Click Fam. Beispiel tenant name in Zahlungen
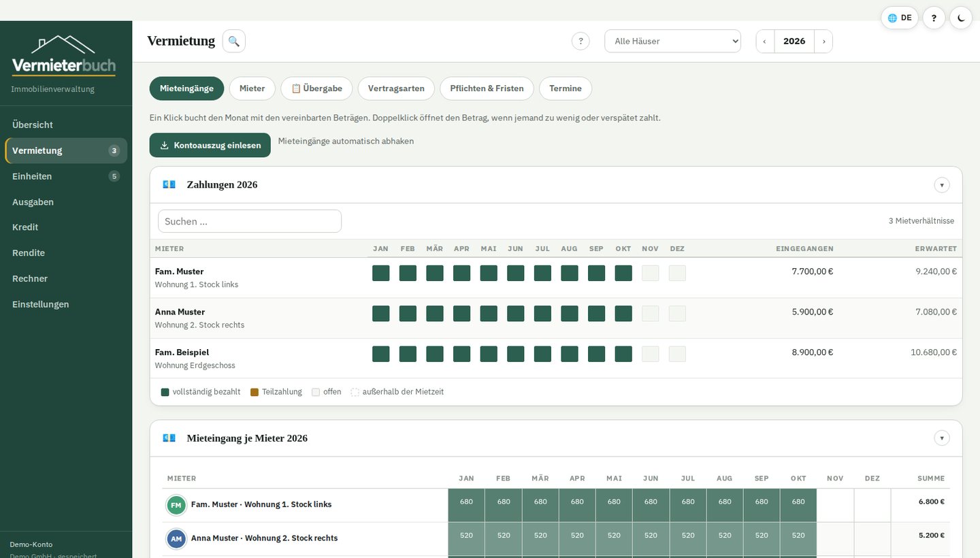Screen dimensions: 980x558 point(182,352)
